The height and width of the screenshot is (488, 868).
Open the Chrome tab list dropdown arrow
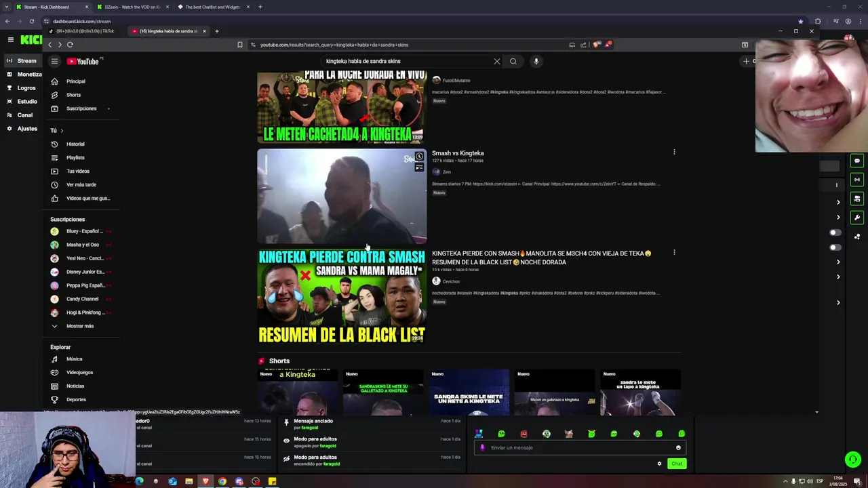[x=7, y=7]
